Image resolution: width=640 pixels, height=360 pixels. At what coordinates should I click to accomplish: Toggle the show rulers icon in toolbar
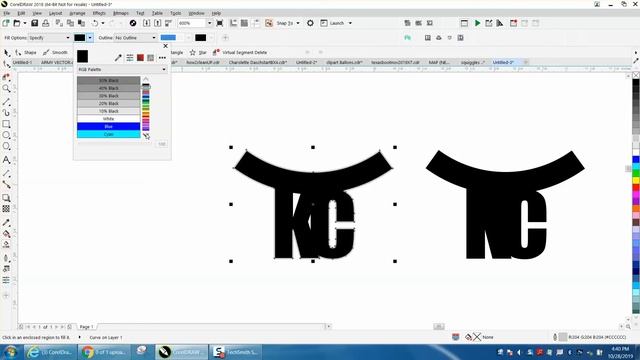point(233,23)
